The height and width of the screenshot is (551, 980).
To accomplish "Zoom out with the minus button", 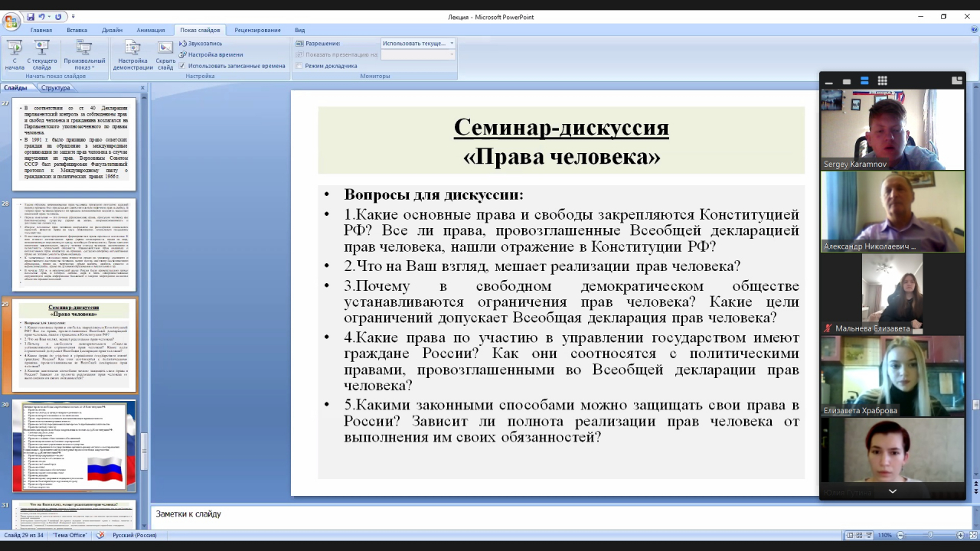I will pyautogui.click(x=900, y=535).
